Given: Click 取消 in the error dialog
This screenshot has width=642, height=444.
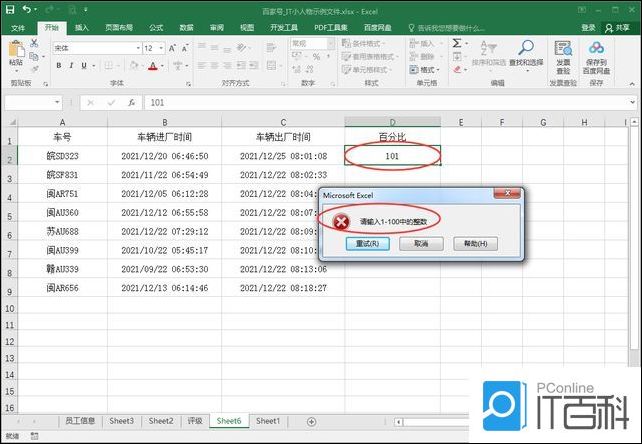Looking at the screenshot, I should point(421,243).
